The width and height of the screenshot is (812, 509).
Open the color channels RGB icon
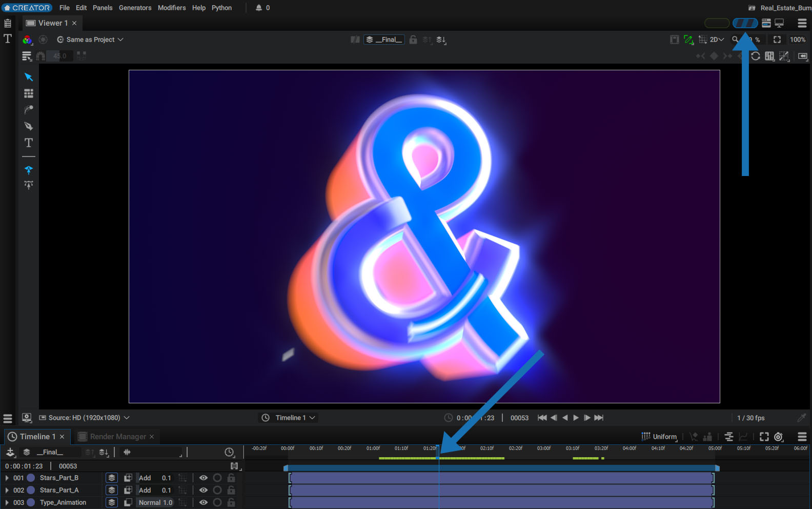tap(27, 40)
